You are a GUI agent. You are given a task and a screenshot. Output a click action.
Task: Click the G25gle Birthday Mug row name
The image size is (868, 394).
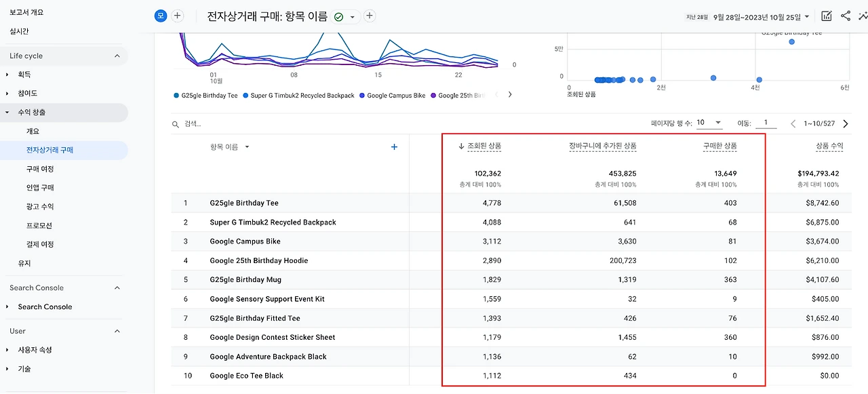245,279
